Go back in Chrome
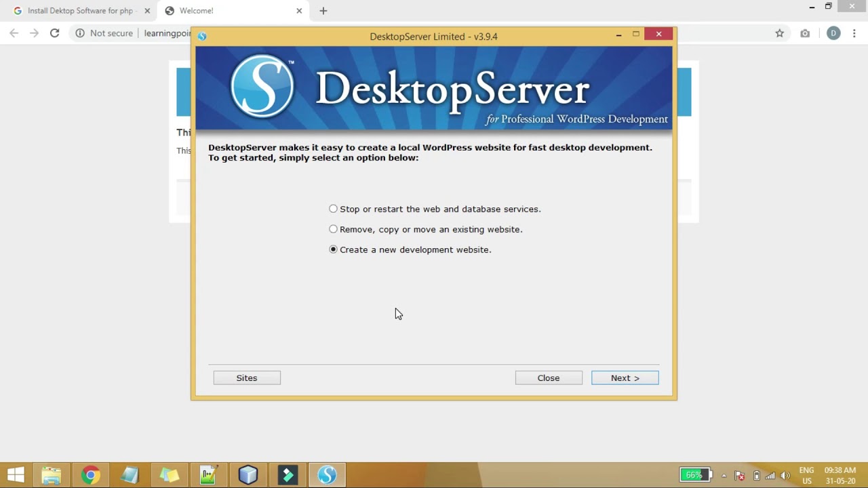 pos(14,33)
